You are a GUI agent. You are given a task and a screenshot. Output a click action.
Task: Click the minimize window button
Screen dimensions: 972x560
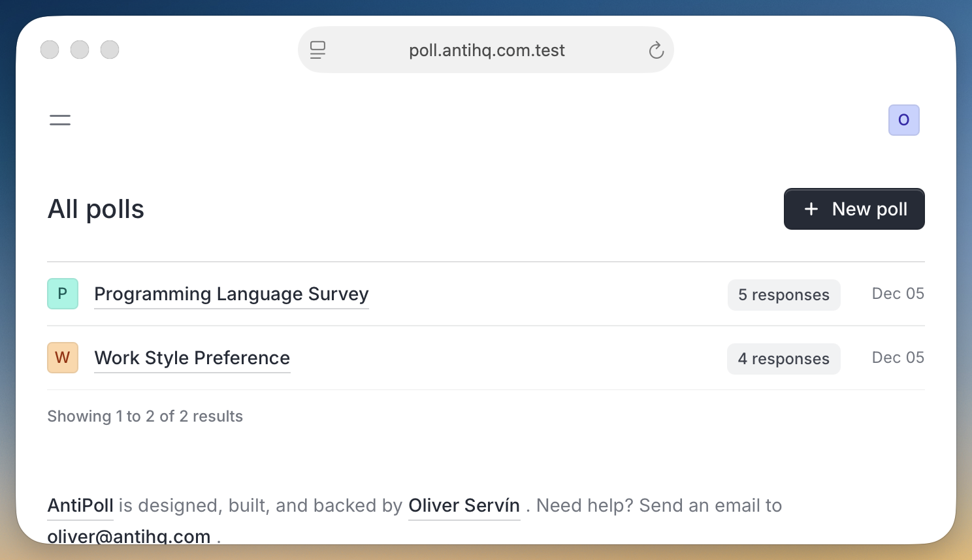coord(80,50)
